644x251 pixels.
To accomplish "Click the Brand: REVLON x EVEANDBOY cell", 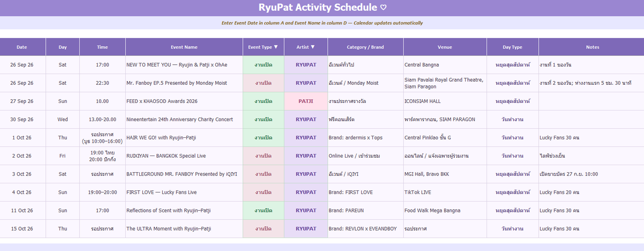I will pyautogui.click(x=366, y=228).
